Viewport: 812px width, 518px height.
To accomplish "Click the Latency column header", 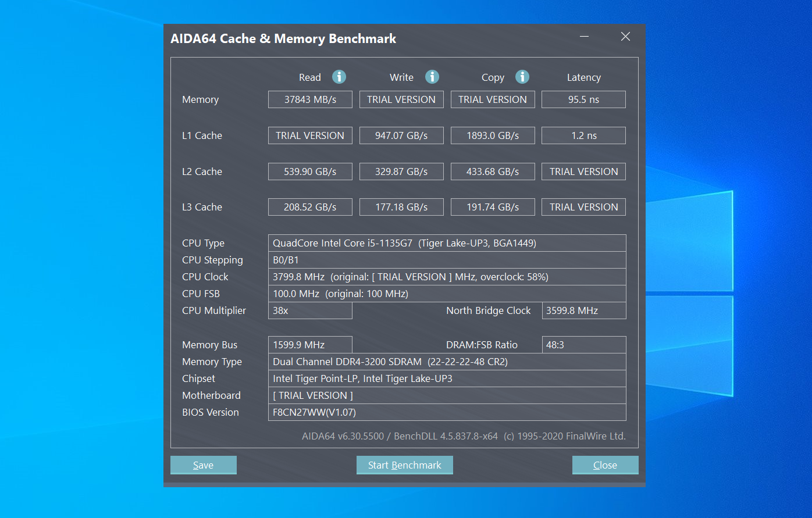I will click(x=583, y=77).
